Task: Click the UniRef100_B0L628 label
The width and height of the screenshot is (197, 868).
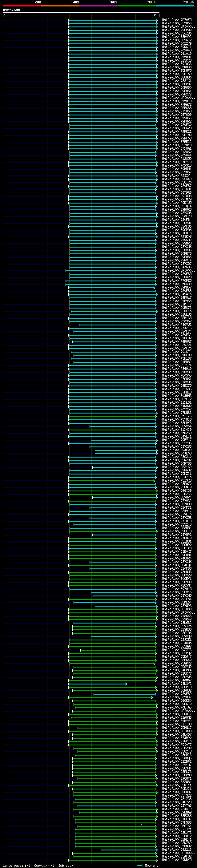Action: tap(177, 128)
